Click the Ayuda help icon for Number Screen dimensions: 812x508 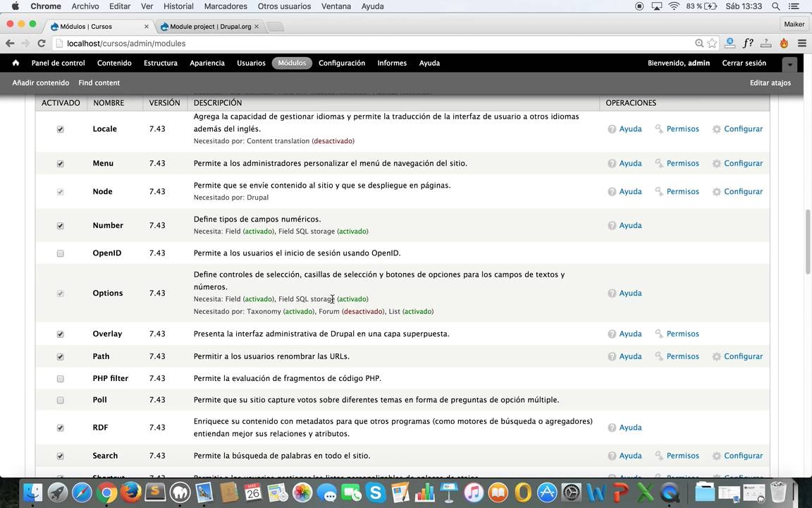coord(612,226)
